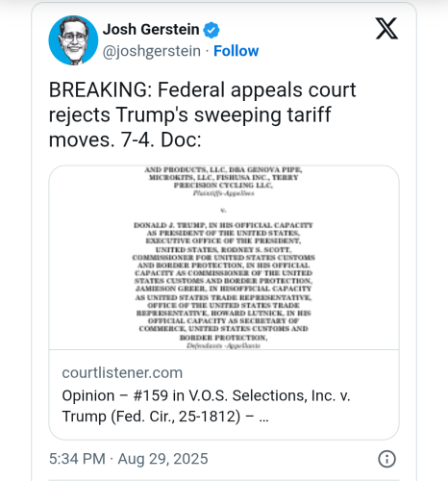Click '7-4. Doc:' line of the tweet
Screen dimensions: 448x481
pos(162,140)
